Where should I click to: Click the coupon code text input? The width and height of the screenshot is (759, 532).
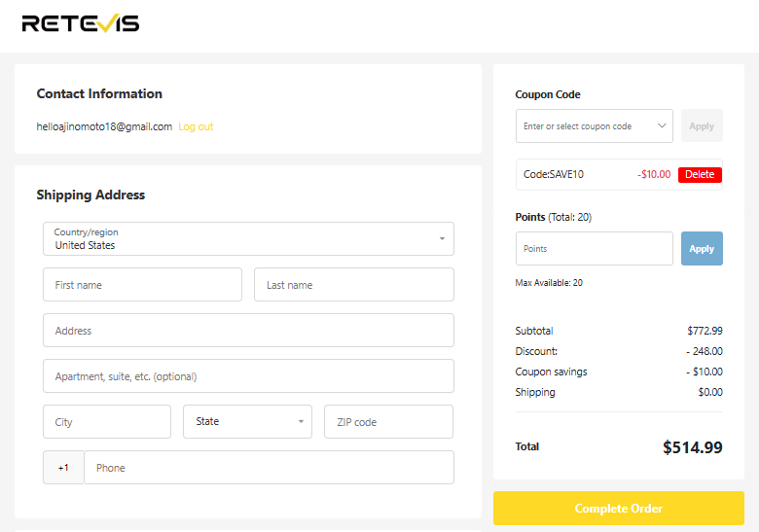pyautogui.click(x=586, y=125)
